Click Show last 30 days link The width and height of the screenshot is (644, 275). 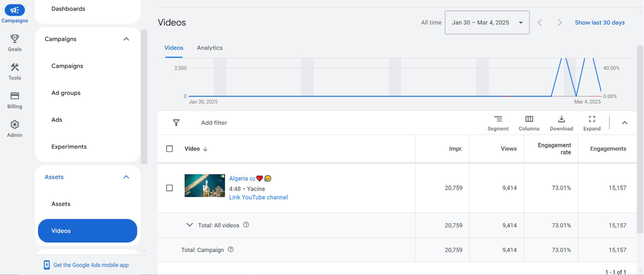[x=600, y=23]
